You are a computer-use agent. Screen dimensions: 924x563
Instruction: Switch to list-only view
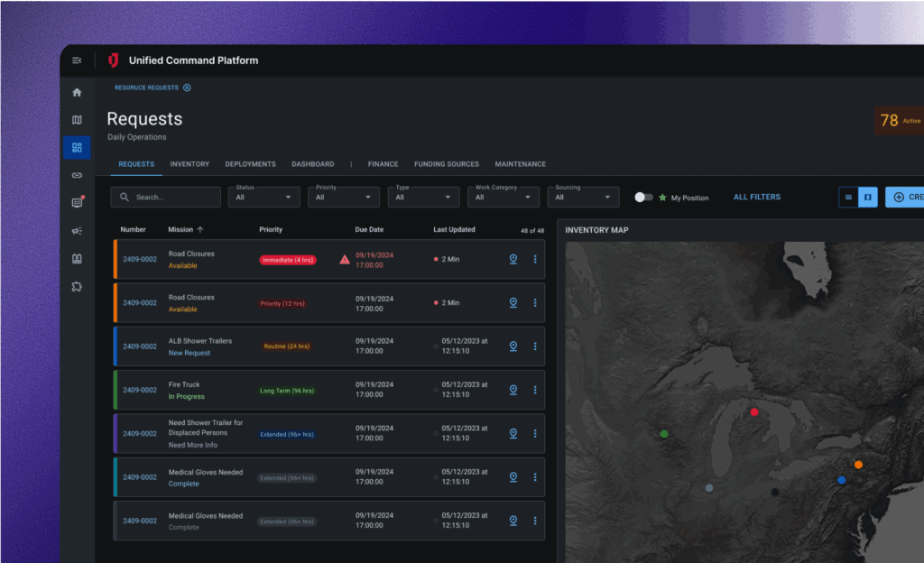click(x=848, y=197)
